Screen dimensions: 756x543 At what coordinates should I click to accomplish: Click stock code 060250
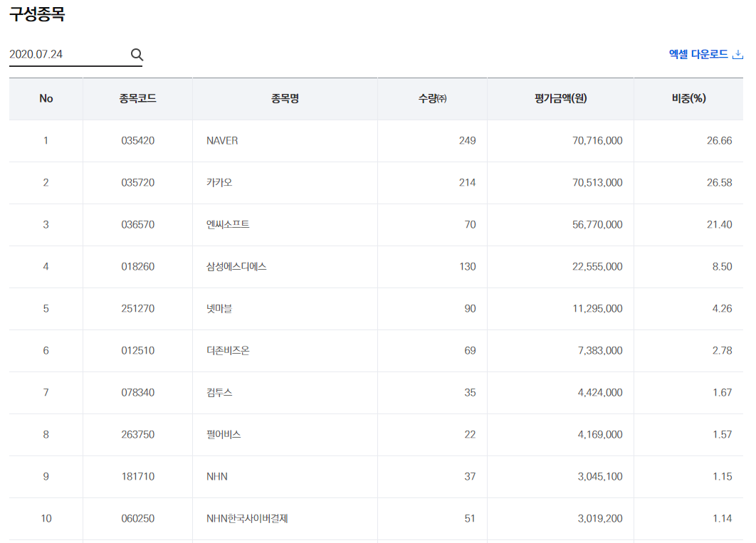pyautogui.click(x=138, y=518)
